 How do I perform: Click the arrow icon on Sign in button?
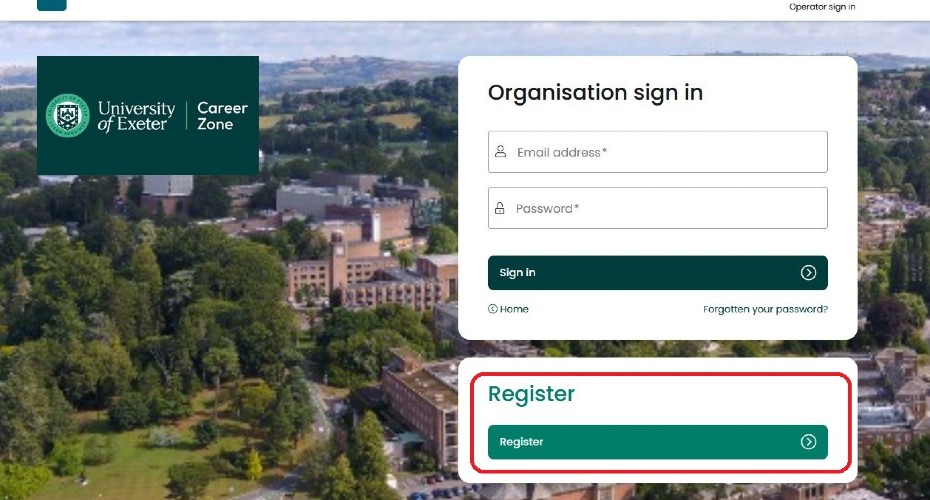pos(808,273)
